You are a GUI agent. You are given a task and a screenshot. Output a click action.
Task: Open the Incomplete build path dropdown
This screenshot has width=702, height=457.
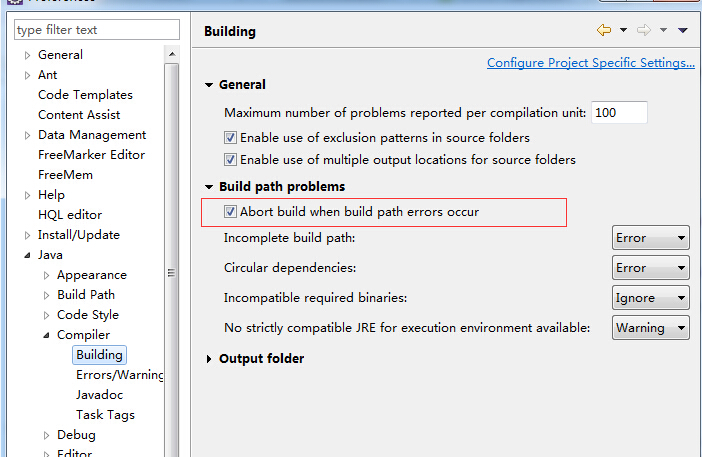[x=651, y=238]
